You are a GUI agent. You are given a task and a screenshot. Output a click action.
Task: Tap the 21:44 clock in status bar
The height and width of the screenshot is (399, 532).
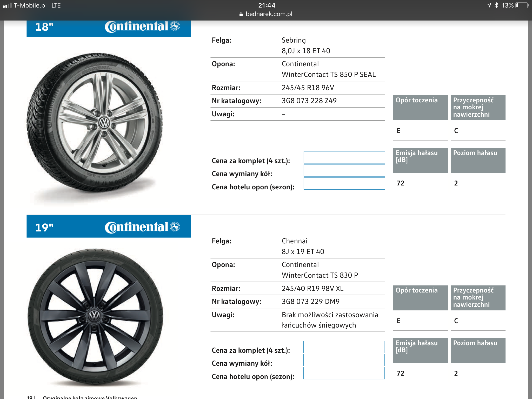click(267, 5)
